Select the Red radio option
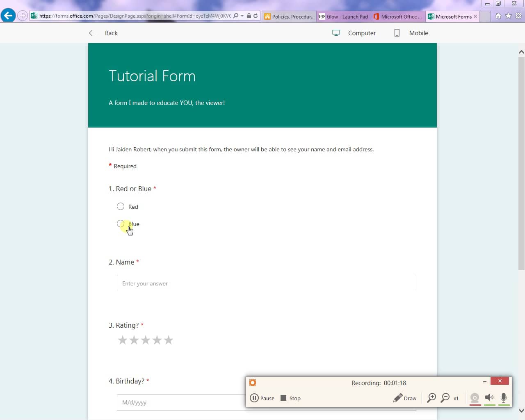Screen dimensions: 525x420 tap(121, 206)
